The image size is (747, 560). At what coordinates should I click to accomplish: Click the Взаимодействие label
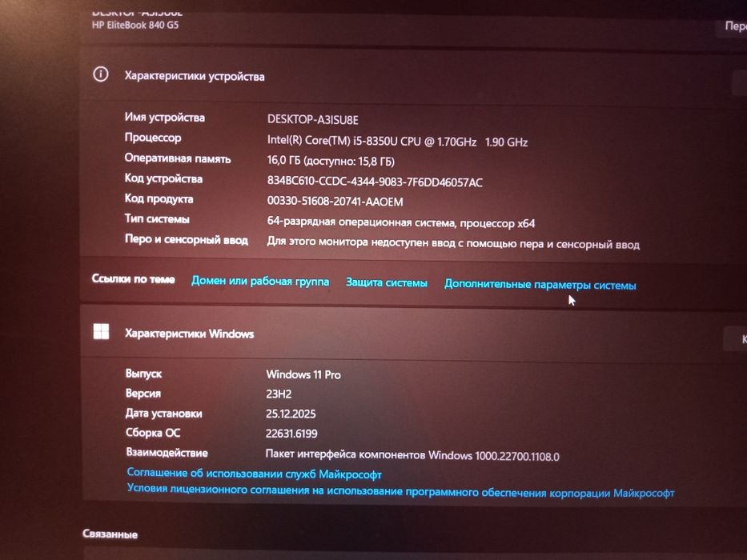[167, 452]
